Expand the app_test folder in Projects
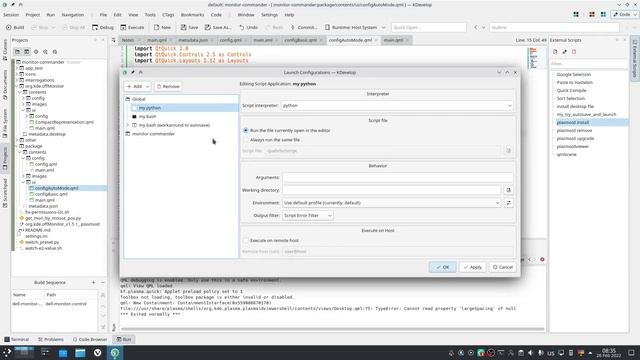640x360 pixels. 17,68
